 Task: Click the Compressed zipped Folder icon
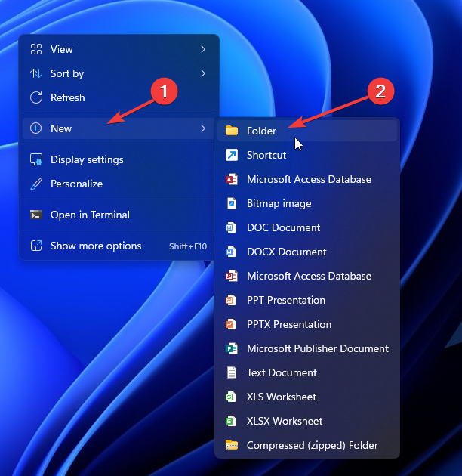click(x=232, y=445)
